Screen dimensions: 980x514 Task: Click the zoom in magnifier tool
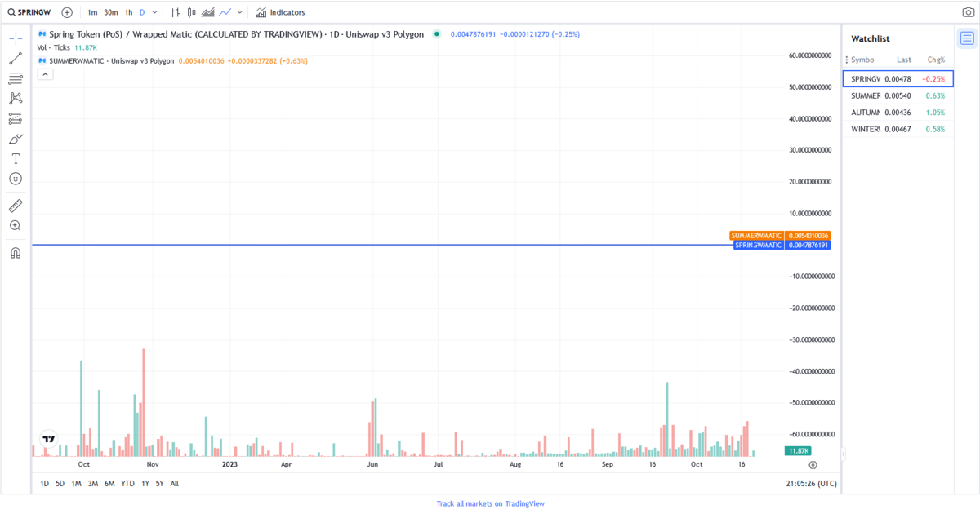point(16,225)
